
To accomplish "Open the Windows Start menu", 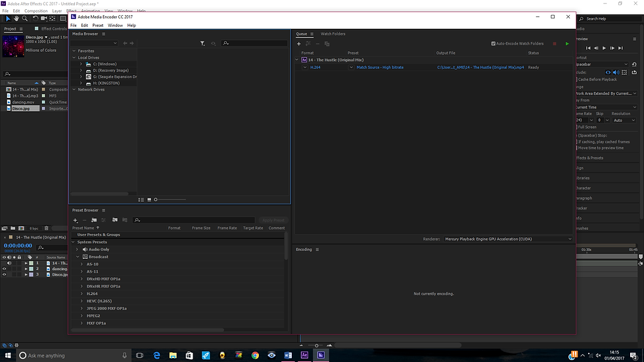I will [8, 355].
